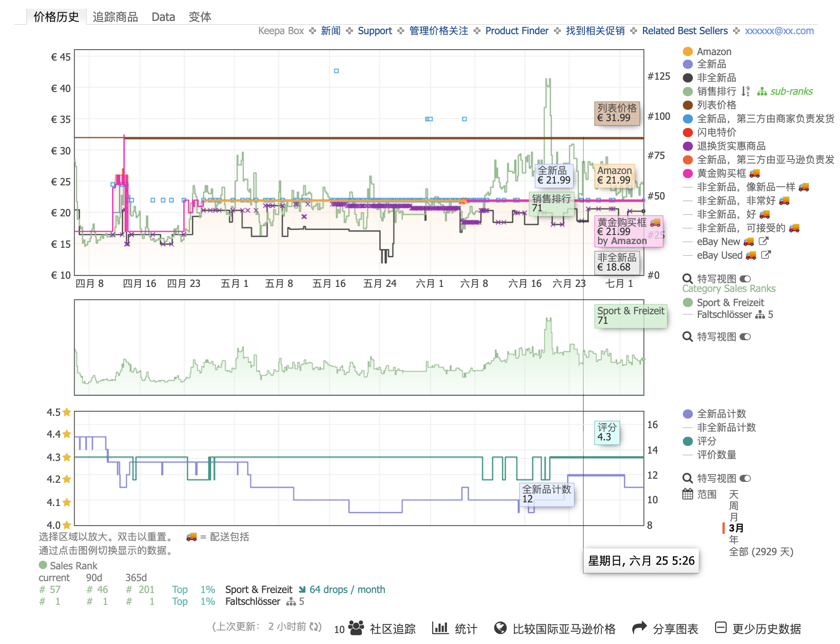Click the sales rank sort order icon
The width and height of the screenshot is (840, 644).
pos(745,92)
